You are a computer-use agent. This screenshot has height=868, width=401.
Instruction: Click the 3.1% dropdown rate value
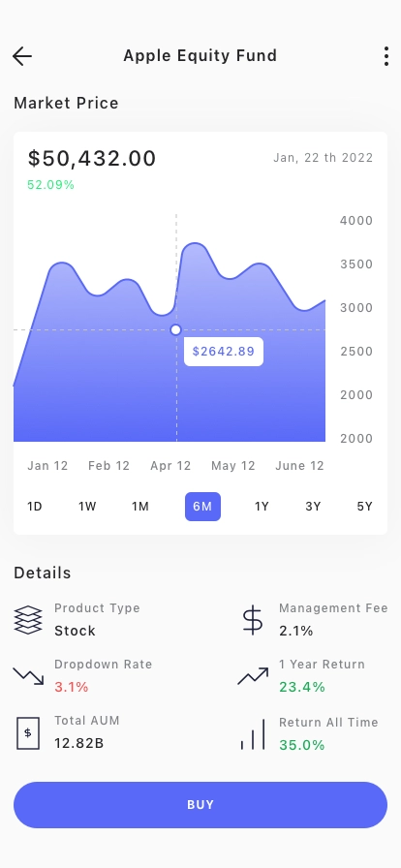[72, 688]
